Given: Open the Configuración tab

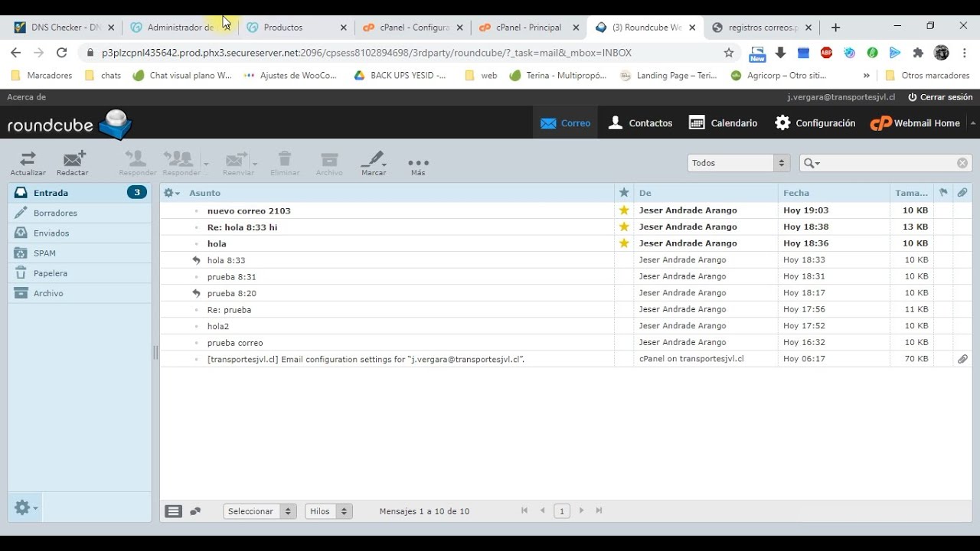Looking at the screenshot, I should [815, 123].
